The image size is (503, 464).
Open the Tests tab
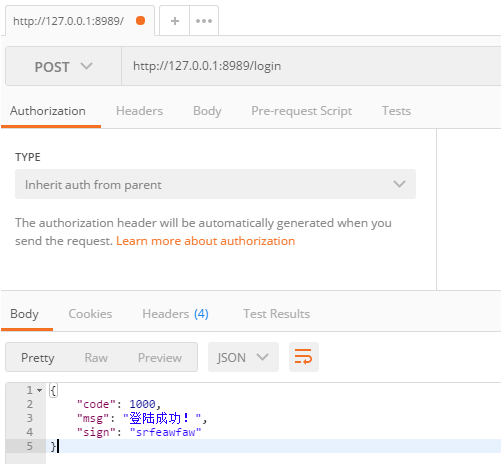click(396, 111)
